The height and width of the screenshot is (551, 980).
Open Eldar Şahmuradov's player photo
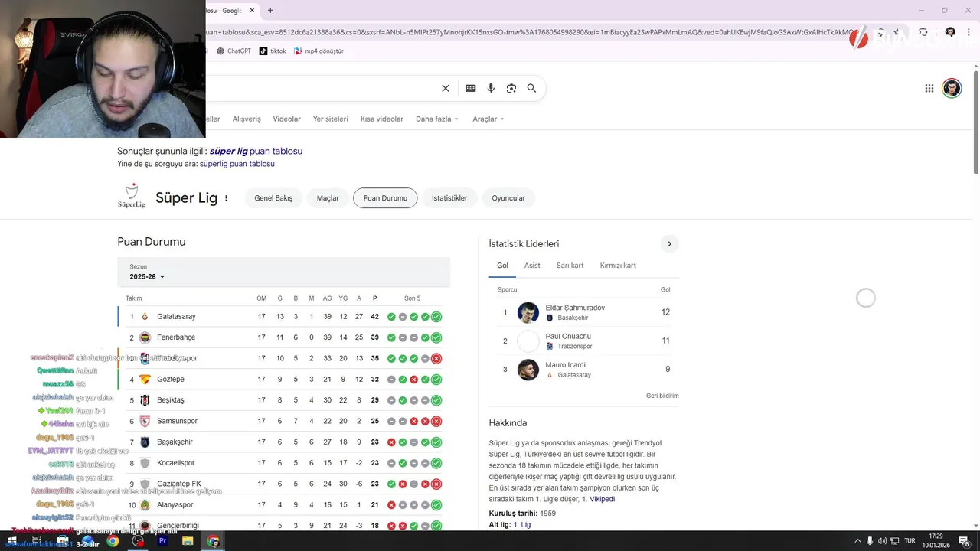click(528, 312)
